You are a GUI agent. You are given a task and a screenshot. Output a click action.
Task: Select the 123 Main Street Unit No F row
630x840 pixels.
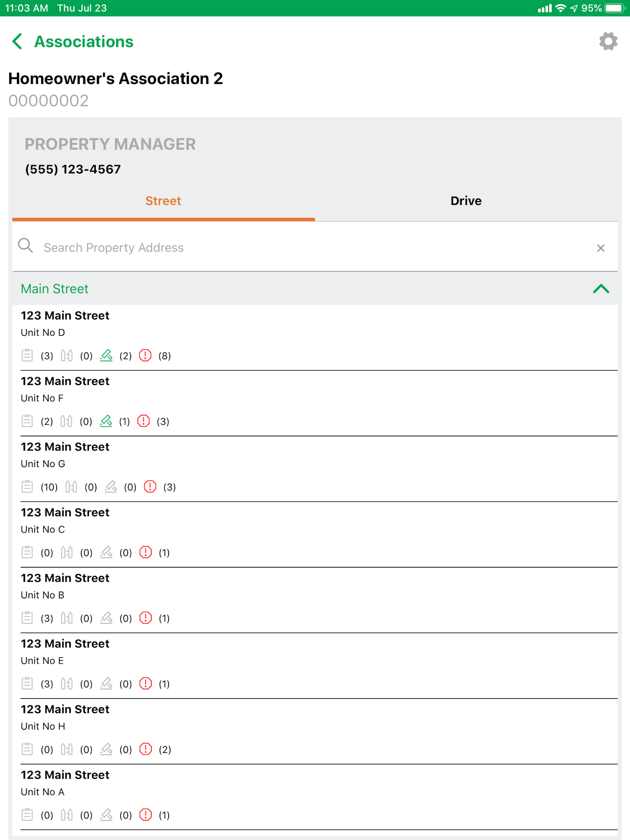pos(315,403)
